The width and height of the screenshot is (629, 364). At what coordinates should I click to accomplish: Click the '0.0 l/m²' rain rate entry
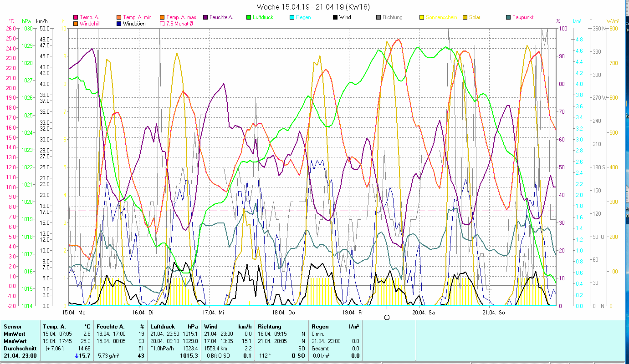click(321, 356)
